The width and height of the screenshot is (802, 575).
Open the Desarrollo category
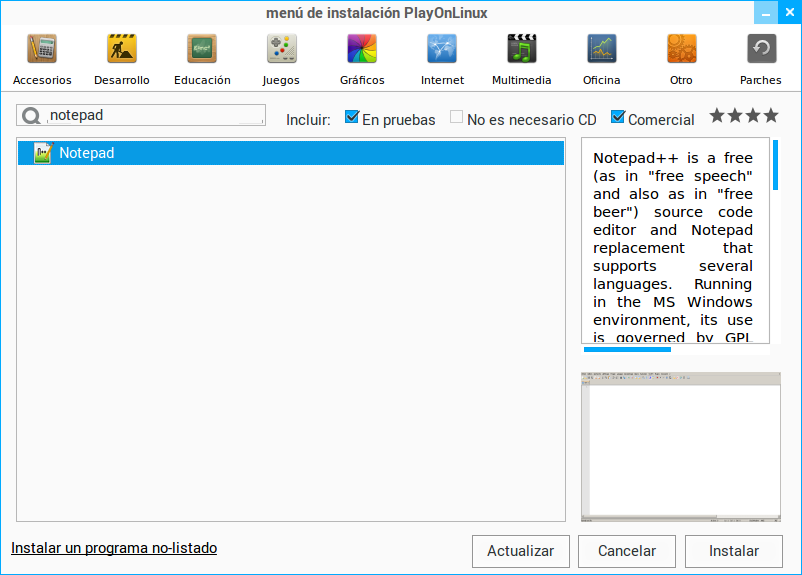click(x=122, y=59)
